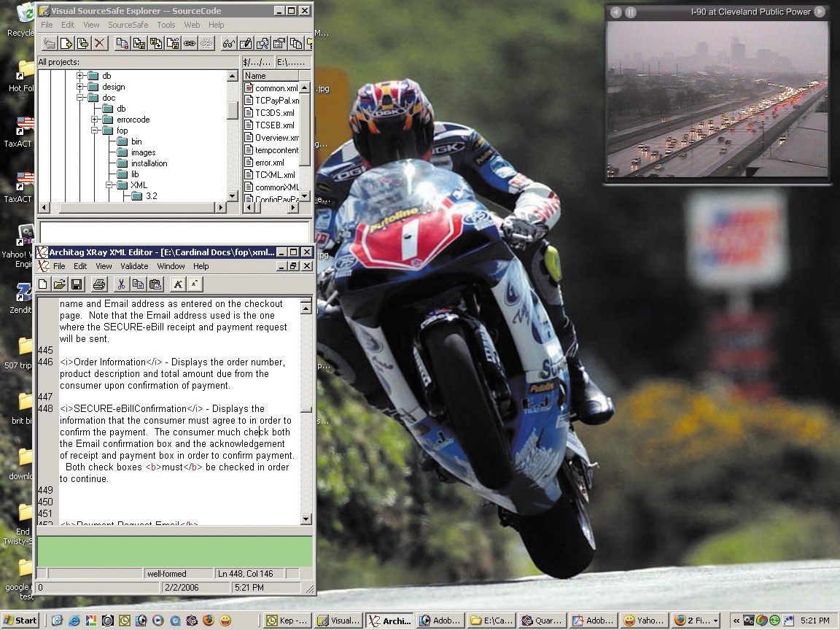Expand the errorcode folder node
The height and width of the screenshot is (630, 840).
[95, 120]
